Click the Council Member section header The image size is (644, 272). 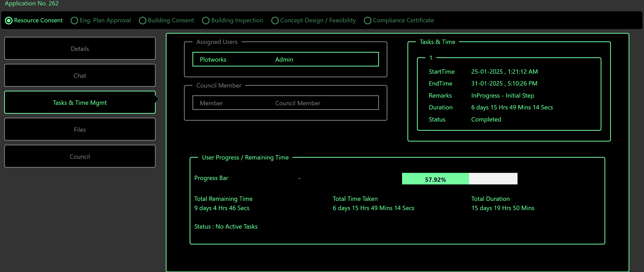click(219, 85)
